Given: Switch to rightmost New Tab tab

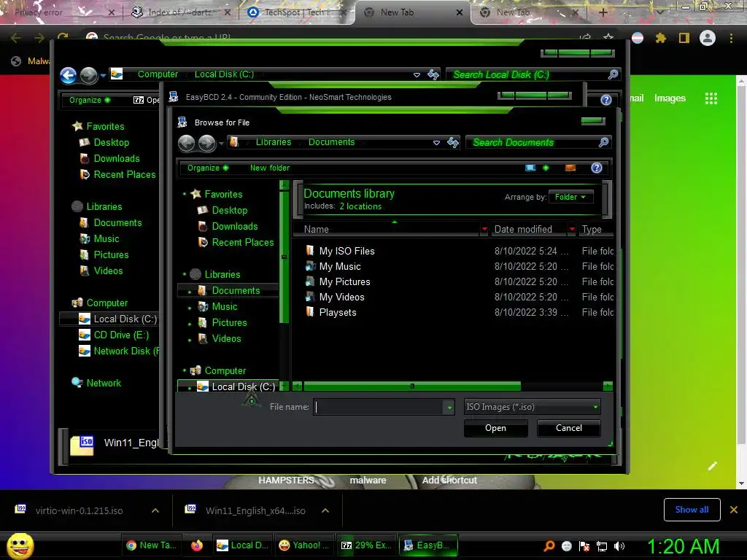Looking at the screenshot, I should point(530,13).
